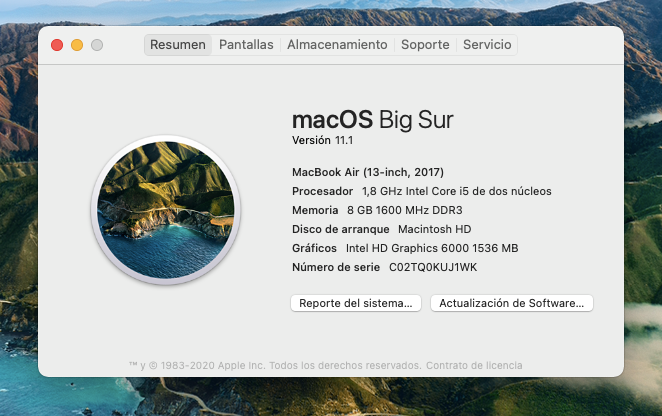Click the 8 GB 1600 MHz DDR3 value

click(x=404, y=210)
